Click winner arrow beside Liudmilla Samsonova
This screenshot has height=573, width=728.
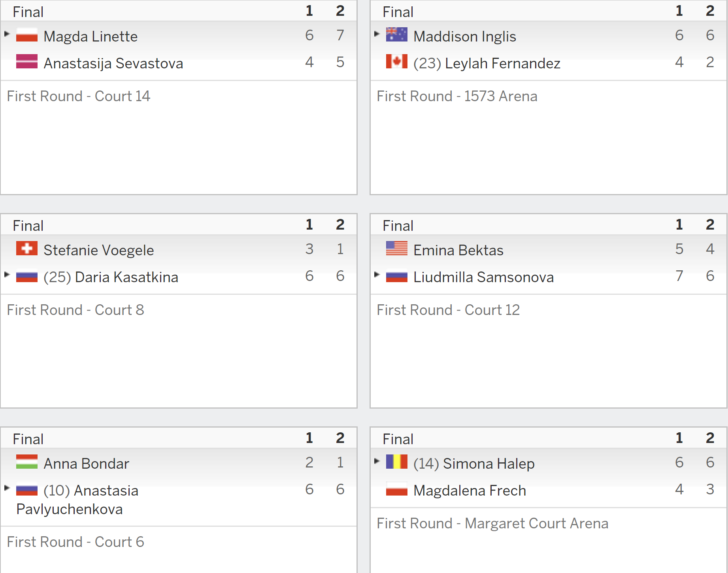click(x=377, y=275)
